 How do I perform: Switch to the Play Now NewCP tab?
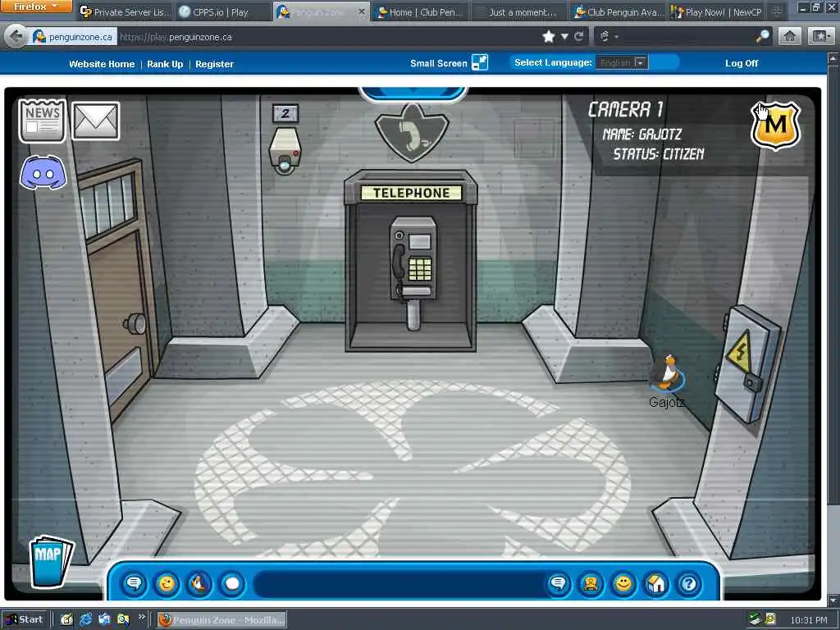click(x=715, y=11)
